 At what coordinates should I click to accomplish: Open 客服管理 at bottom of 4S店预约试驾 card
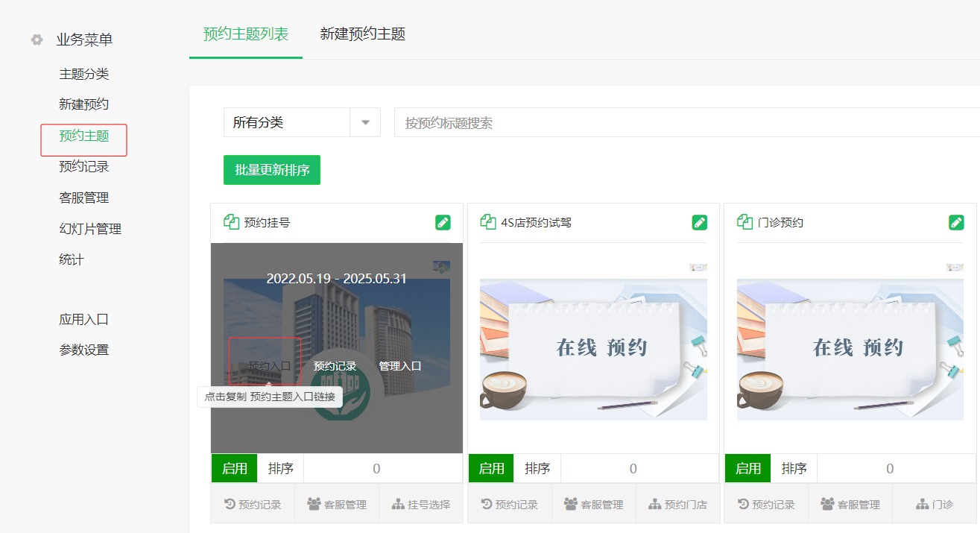(594, 505)
